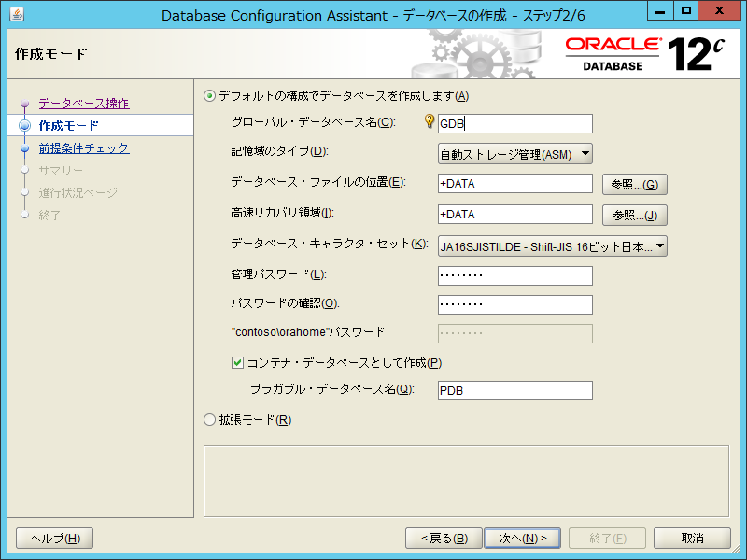747x560 pixels.
Task: Open 前提条件チェック step link
Action: click(84, 148)
